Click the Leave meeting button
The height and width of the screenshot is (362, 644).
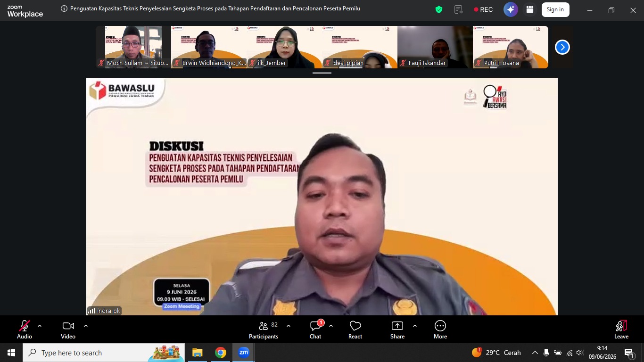[x=621, y=329]
